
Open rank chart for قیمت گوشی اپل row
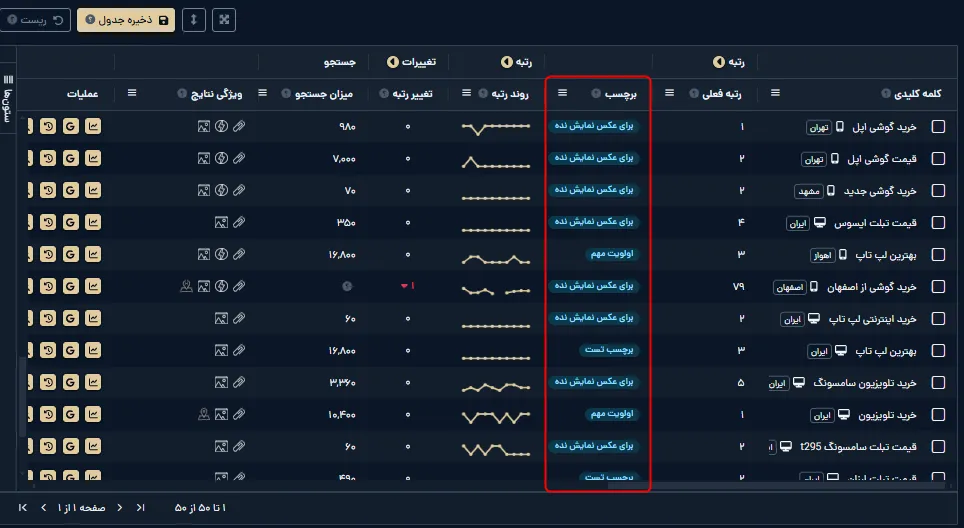93,158
